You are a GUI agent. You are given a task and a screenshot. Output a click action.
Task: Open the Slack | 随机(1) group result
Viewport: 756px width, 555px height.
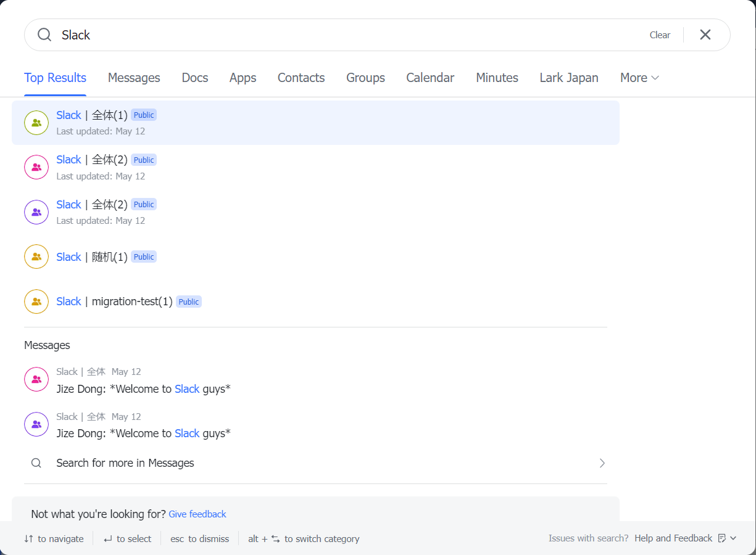[x=315, y=257]
